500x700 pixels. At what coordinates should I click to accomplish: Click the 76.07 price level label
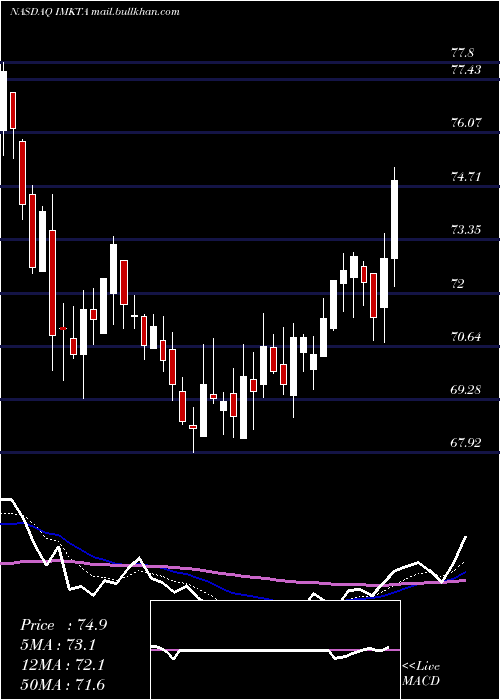click(466, 122)
